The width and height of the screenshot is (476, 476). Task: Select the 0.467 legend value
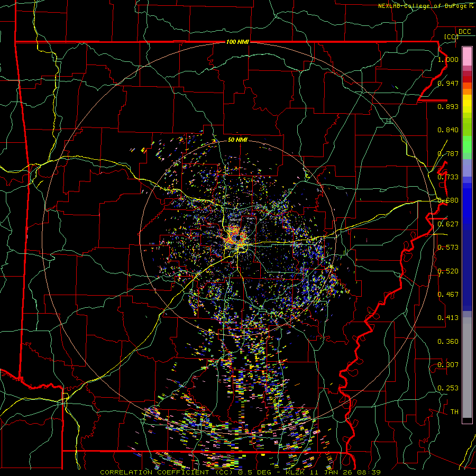pyautogui.click(x=448, y=295)
